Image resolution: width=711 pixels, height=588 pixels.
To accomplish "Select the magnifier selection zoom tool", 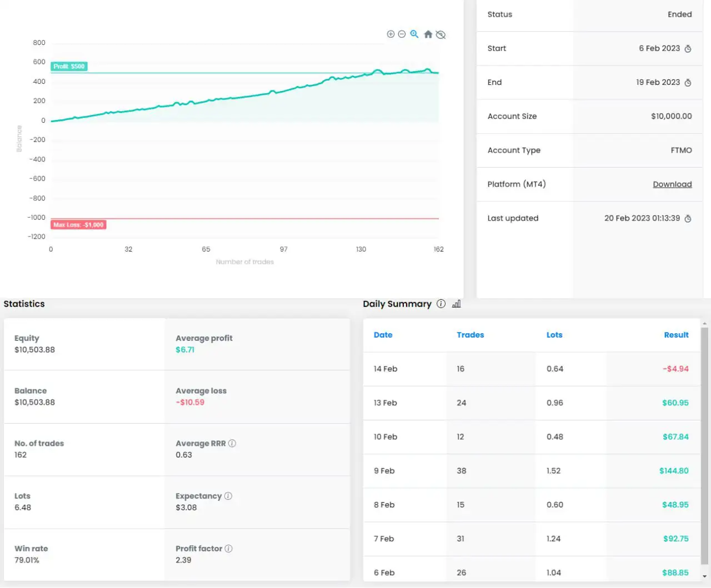I will pyautogui.click(x=414, y=34).
